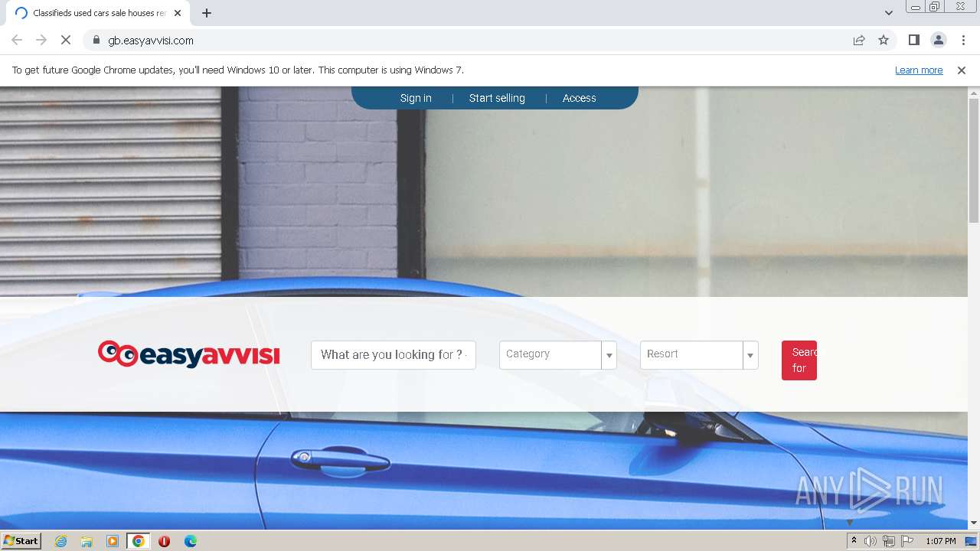Viewport: 980px width, 551px height.
Task: Switch to Chrome in taskbar
Action: coord(138,541)
